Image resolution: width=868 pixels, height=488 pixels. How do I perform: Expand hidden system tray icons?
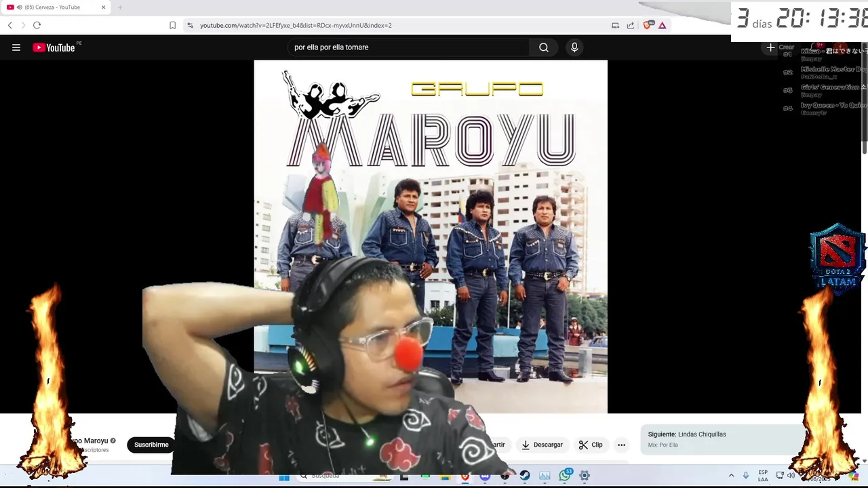[731, 476]
